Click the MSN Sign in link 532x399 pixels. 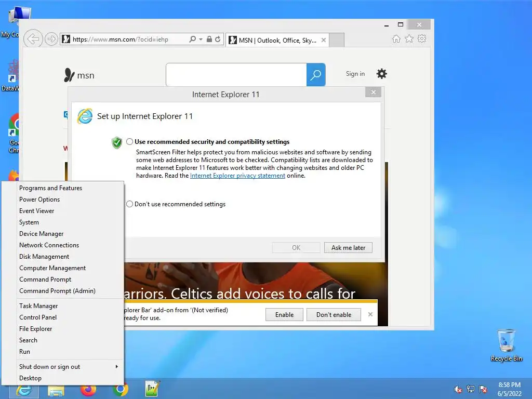355,74
